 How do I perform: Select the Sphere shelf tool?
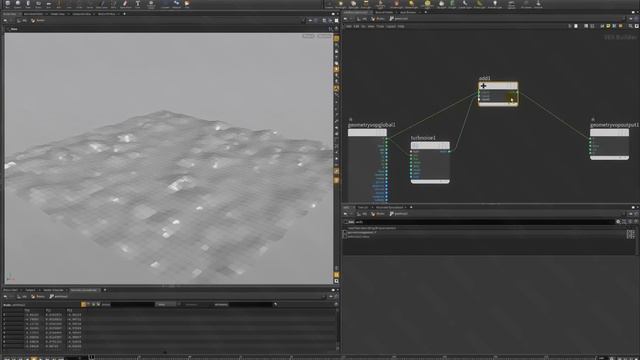point(18,4)
